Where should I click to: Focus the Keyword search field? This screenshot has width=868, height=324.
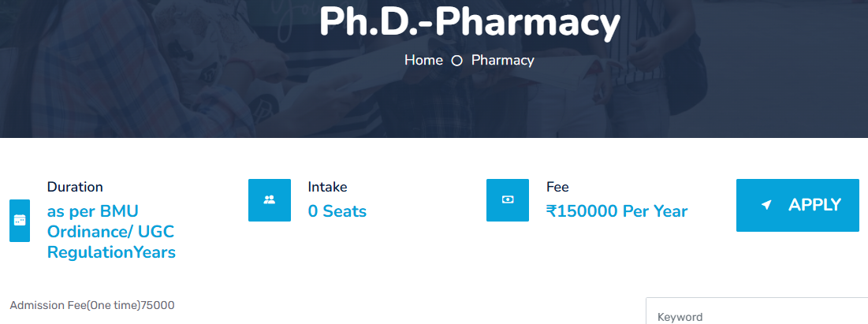[x=757, y=317]
